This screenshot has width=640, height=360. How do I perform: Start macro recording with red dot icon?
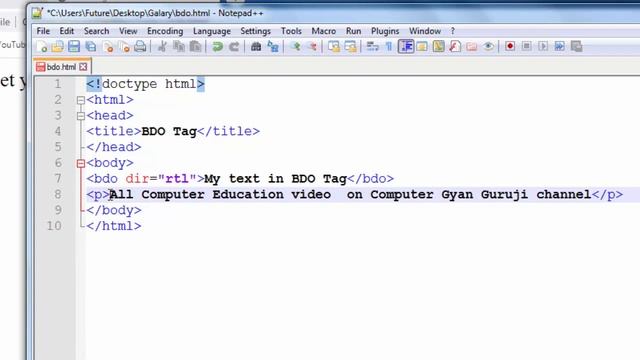click(x=510, y=46)
